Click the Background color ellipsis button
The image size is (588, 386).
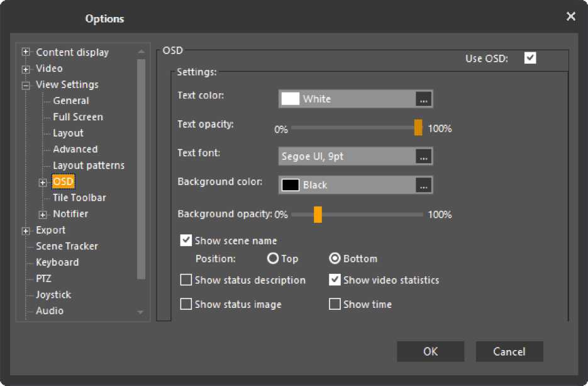pos(424,185)
